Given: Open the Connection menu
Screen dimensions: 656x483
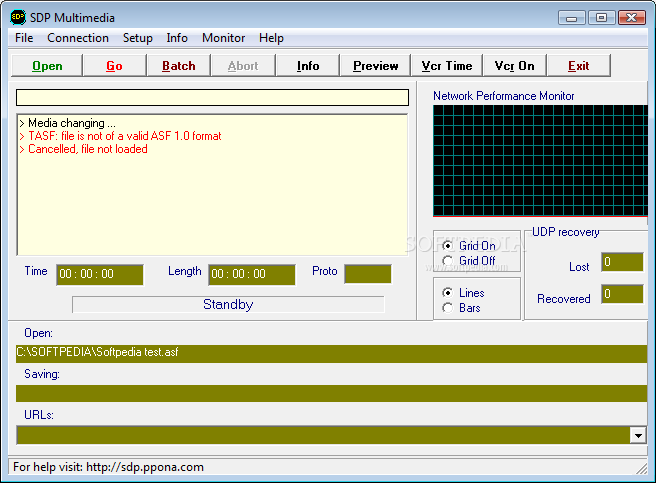Looking at the screenshot, I should [78, 38].
